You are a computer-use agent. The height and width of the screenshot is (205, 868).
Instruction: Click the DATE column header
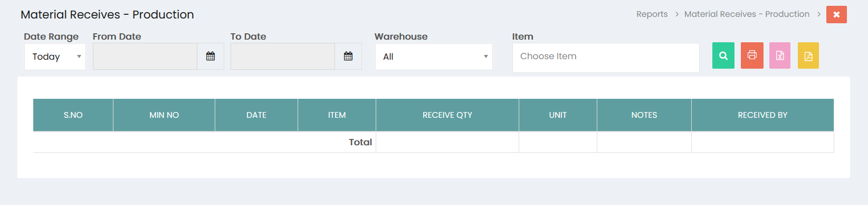click(x=256, y=115)
